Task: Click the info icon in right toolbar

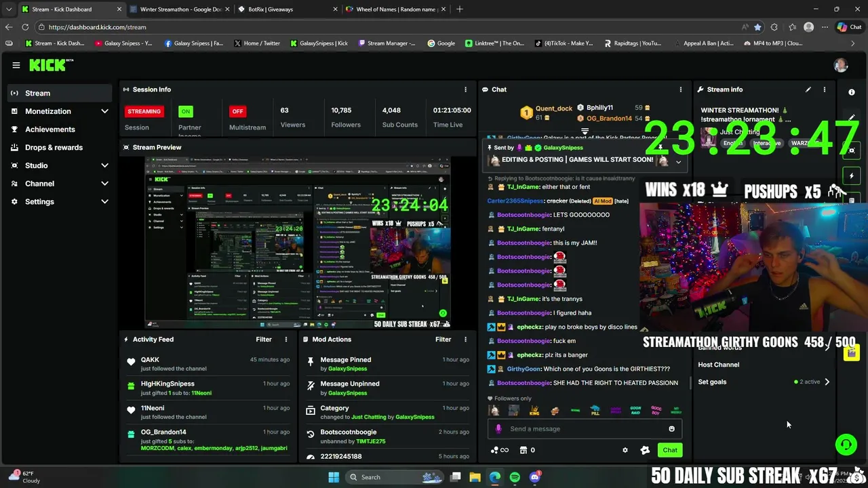Action: coord(852,92)
